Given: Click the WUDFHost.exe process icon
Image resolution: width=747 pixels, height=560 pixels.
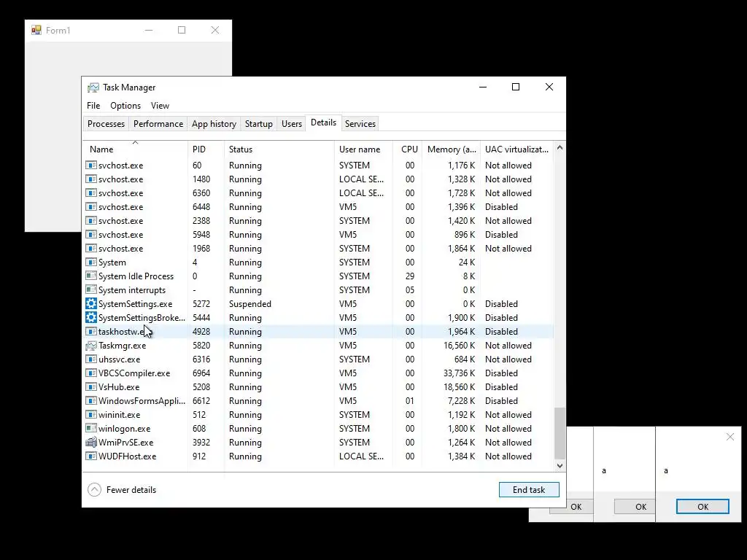Looking at the screenshot, I should (x=91, y=456).
